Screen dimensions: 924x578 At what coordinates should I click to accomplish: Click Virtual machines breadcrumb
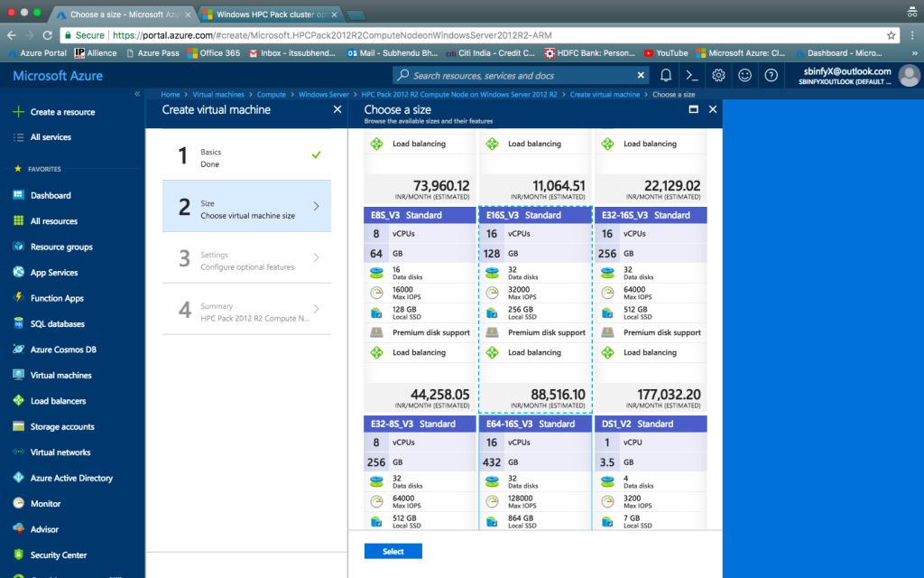coord(218,94)
